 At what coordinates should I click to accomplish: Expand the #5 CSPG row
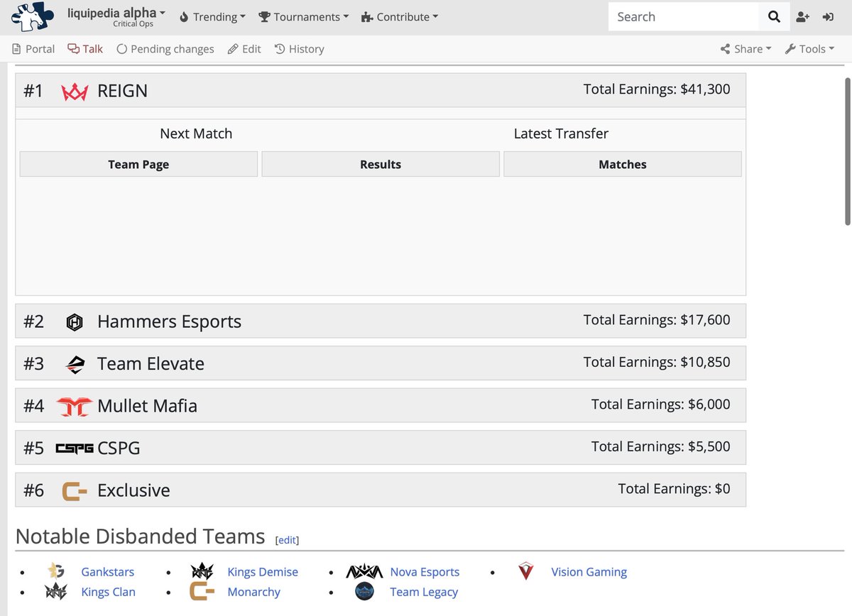[381, 448]
